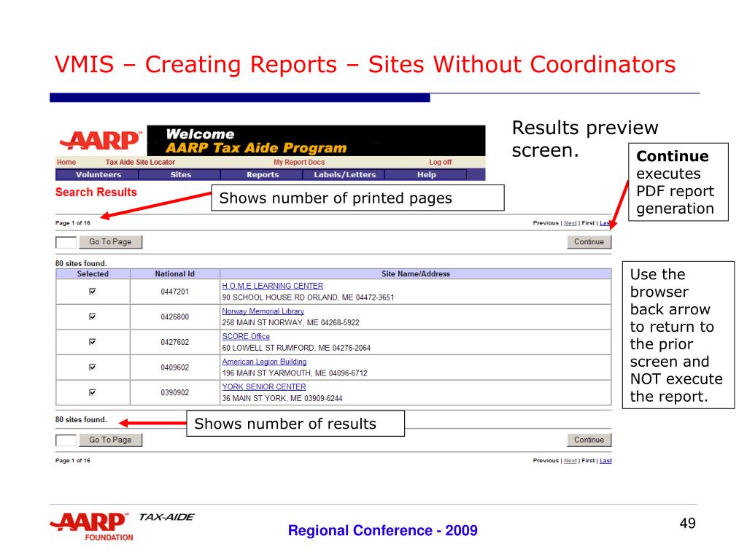747x560 pixels.
Task: Click the top '80 sites found.' text
Action: click(x=81, y=263)
